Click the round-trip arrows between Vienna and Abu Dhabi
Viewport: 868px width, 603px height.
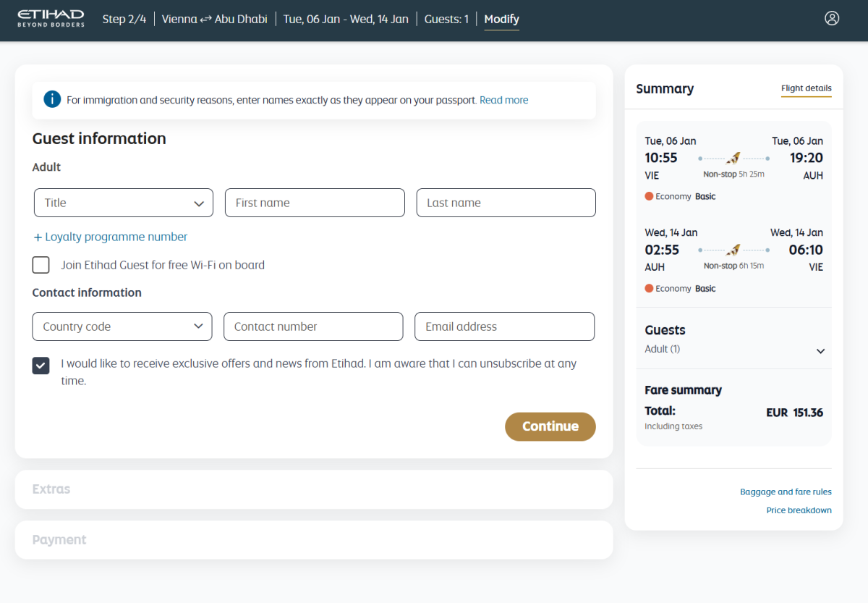tap(206, 20)
